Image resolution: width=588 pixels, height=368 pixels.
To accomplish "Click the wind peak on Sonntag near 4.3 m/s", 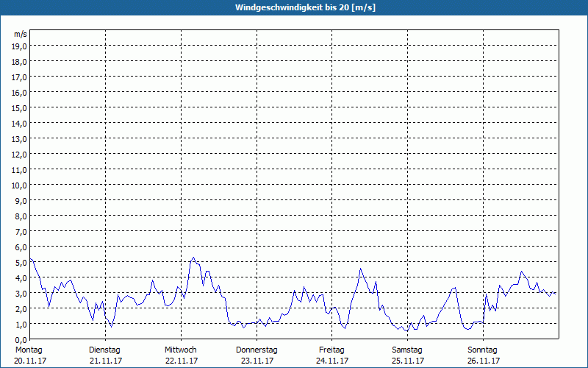I will point(522,272).
